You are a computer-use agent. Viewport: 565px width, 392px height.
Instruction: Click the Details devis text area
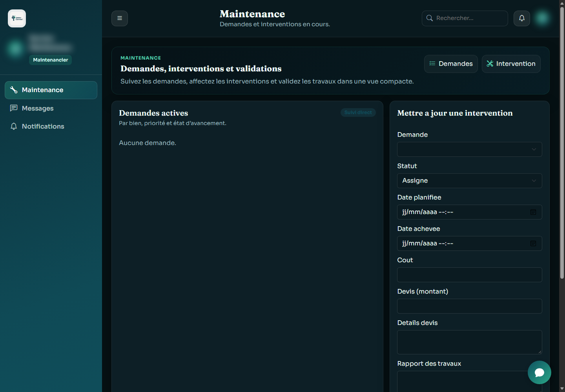(470, 342)
